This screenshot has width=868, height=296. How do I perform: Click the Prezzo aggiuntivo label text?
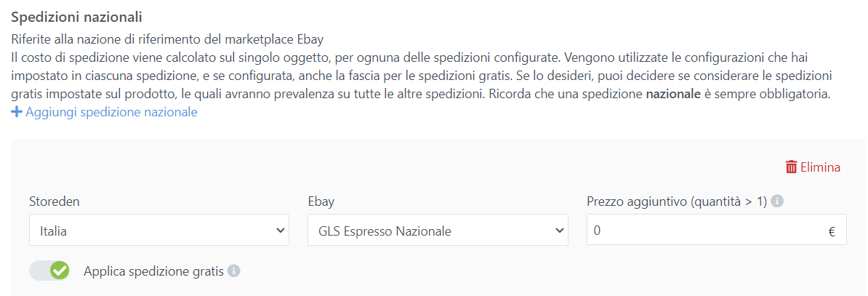pos(677,201)
